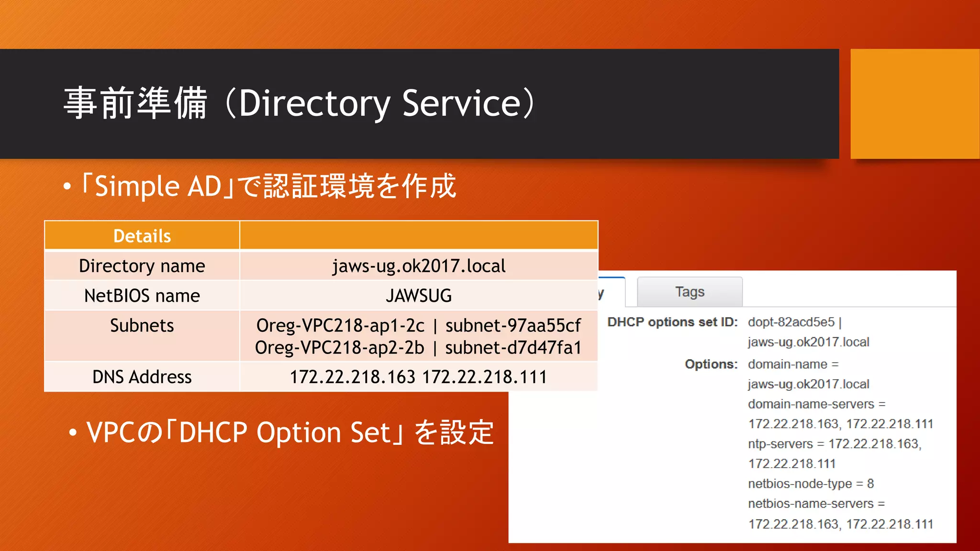Click the 172.22.218.163 172.22.218.111 DNS value
This screenshot has width=980, height=551.
(419, 377)
